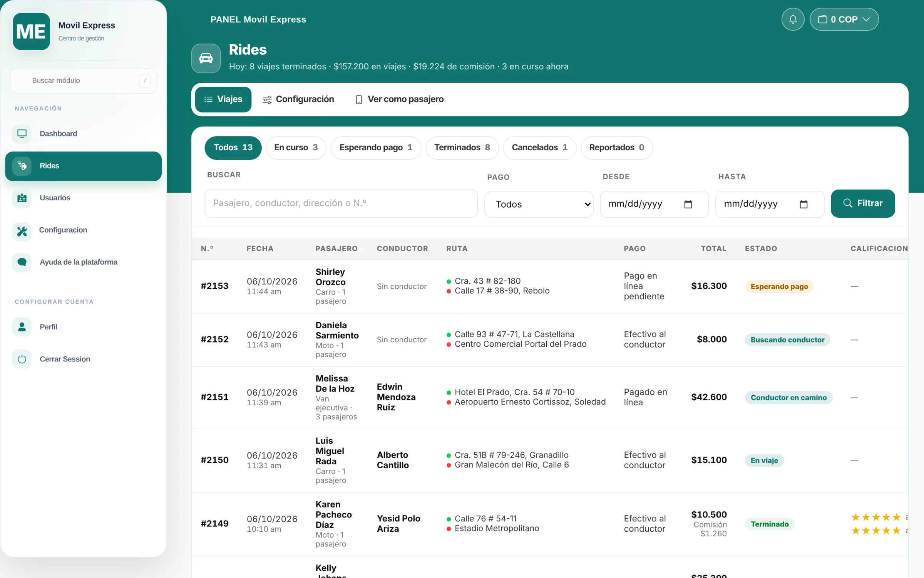This screenshot has width=924, height=578.
Task: Click the Desde date field
Action: (x=654, y=204)
